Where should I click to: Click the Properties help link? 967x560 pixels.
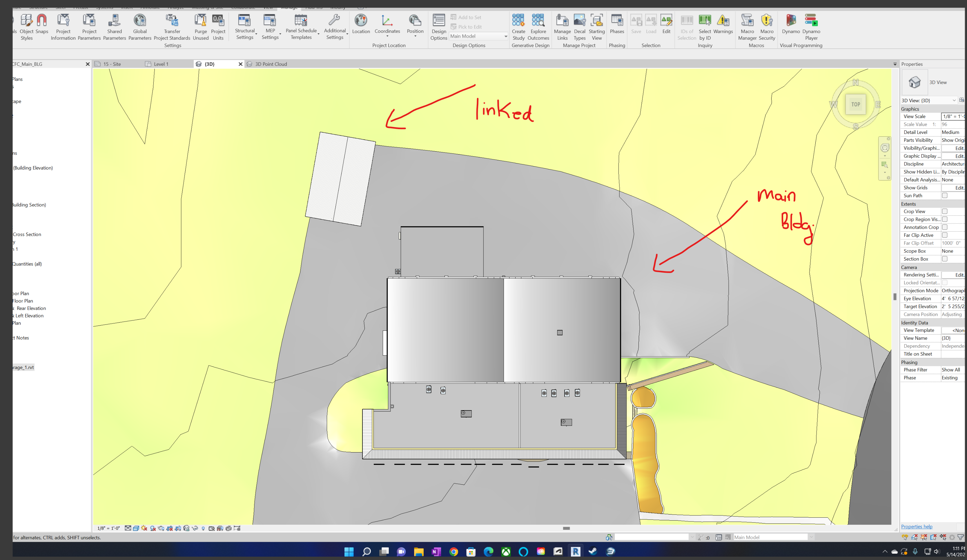click(x=916, y=527)
